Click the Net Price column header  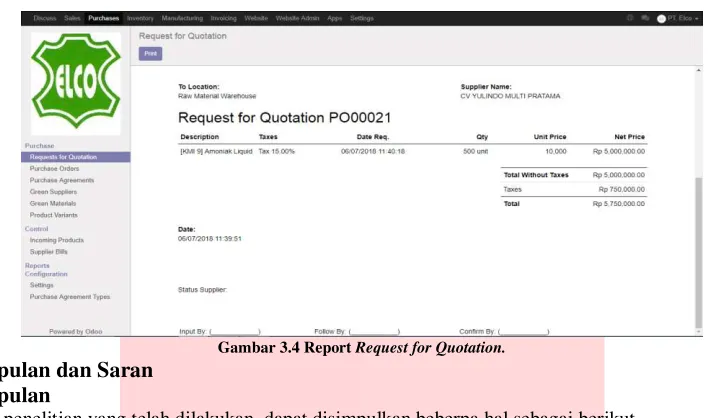click(x=629, y=137)
